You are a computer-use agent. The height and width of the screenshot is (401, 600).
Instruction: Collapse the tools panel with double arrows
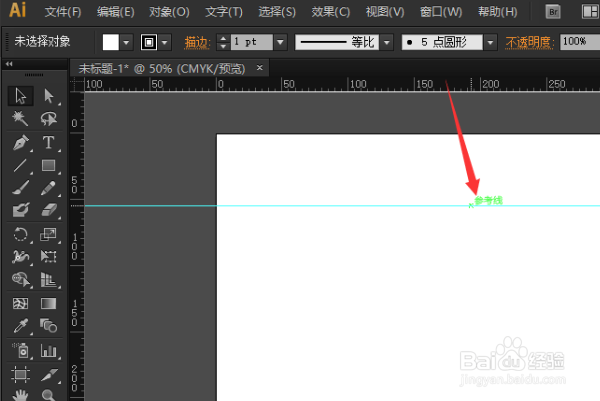click(x=9, y=64)
